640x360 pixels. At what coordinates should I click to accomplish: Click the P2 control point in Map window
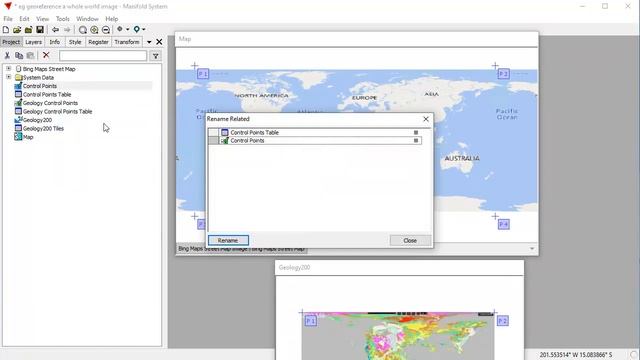point(504,74)
